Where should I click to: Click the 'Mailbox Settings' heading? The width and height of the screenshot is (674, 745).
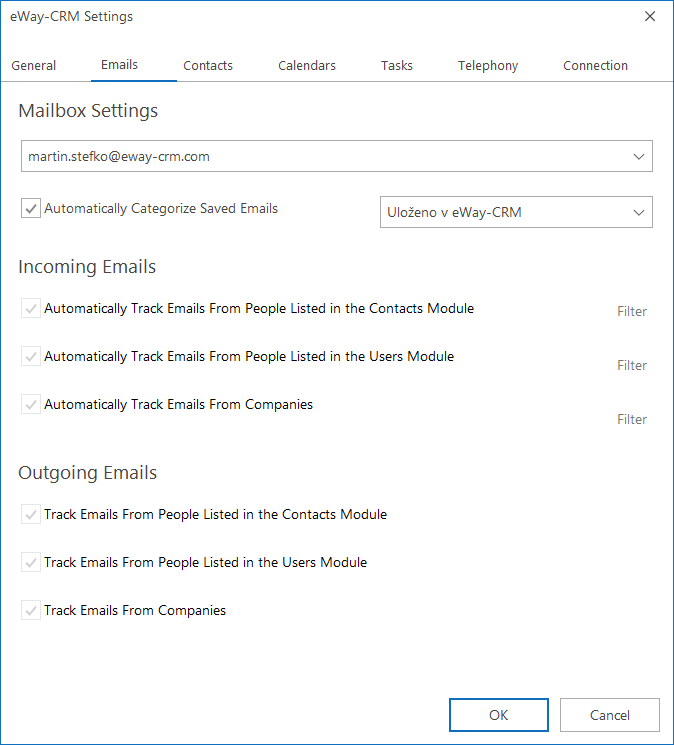click(x=88, y=111)
